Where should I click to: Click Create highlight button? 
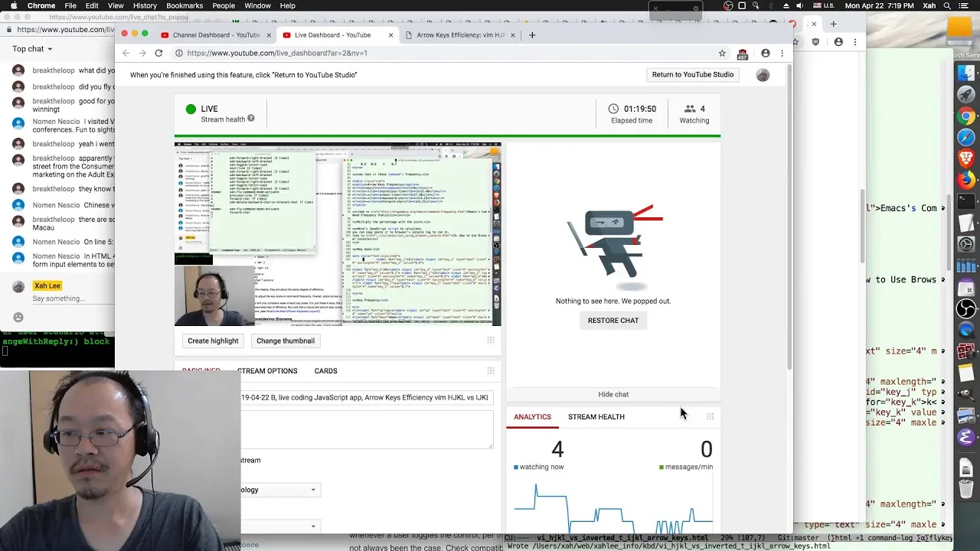point(213,341)
